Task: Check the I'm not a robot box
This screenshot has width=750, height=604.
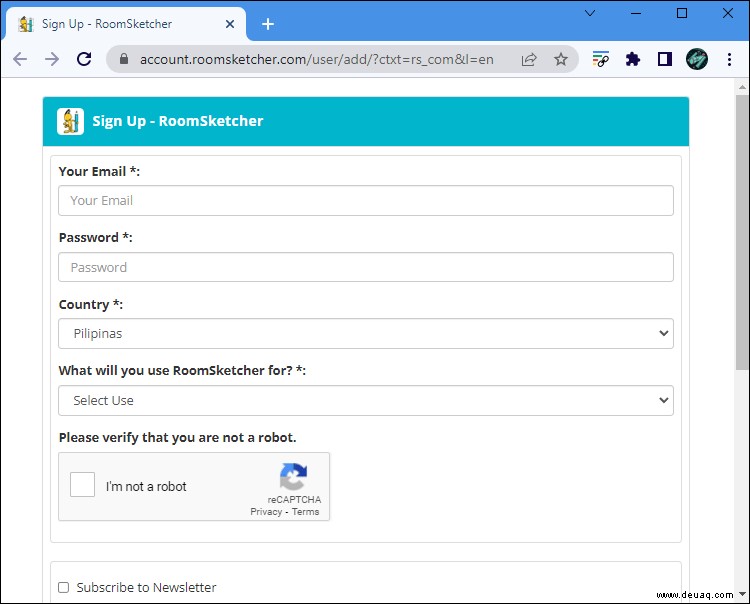Action: click(82, 484)
